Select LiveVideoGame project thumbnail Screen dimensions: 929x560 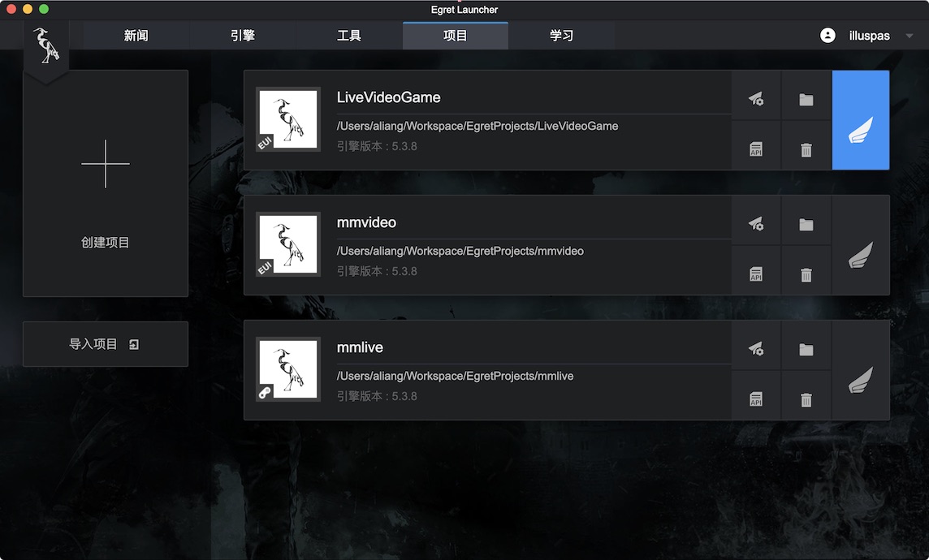(x=288, y=119)
